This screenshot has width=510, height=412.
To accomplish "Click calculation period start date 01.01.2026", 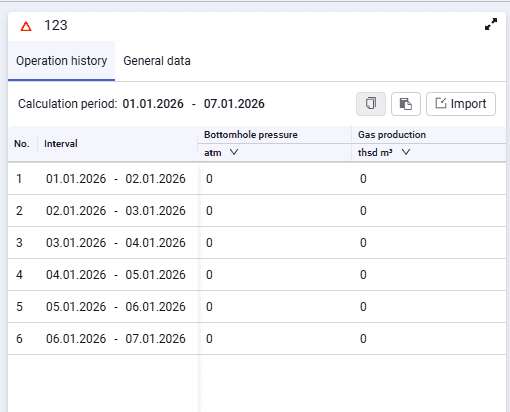I will click(153, 104).
